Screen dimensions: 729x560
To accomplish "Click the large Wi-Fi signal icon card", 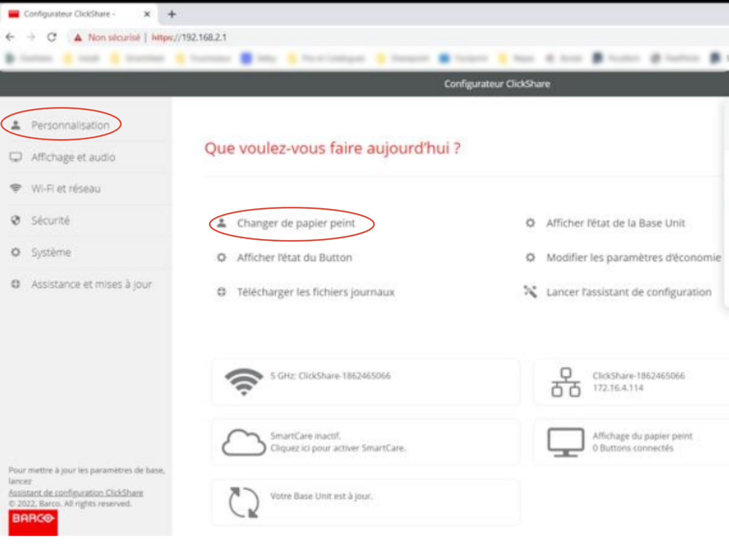I will coord(244,382).
